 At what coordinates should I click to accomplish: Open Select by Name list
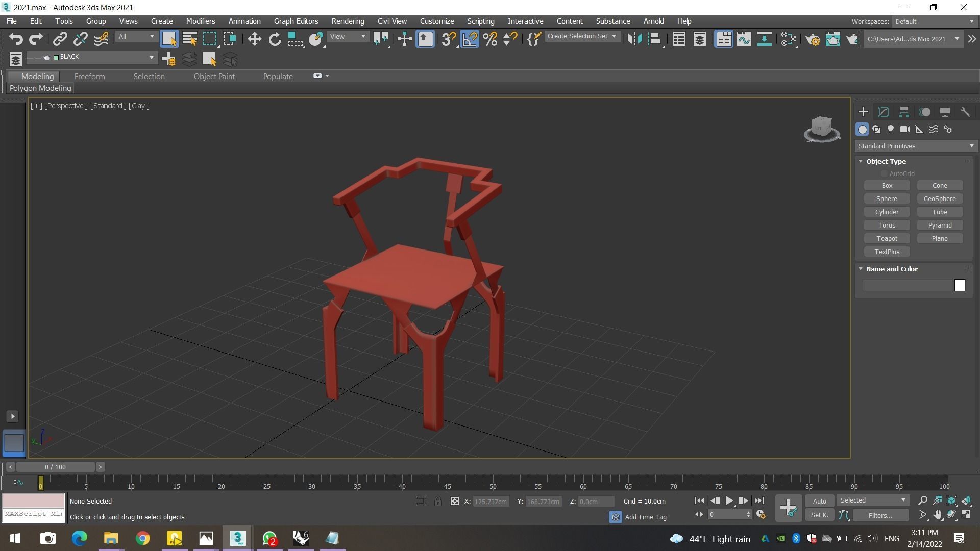190,39
